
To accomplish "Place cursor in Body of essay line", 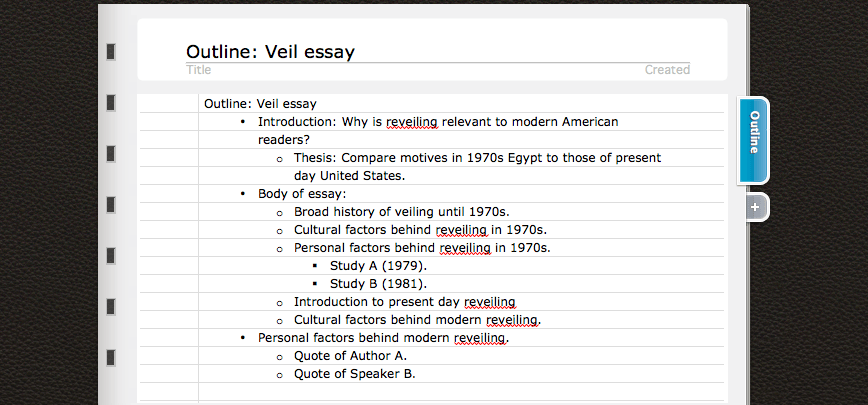I will [302, 194].
